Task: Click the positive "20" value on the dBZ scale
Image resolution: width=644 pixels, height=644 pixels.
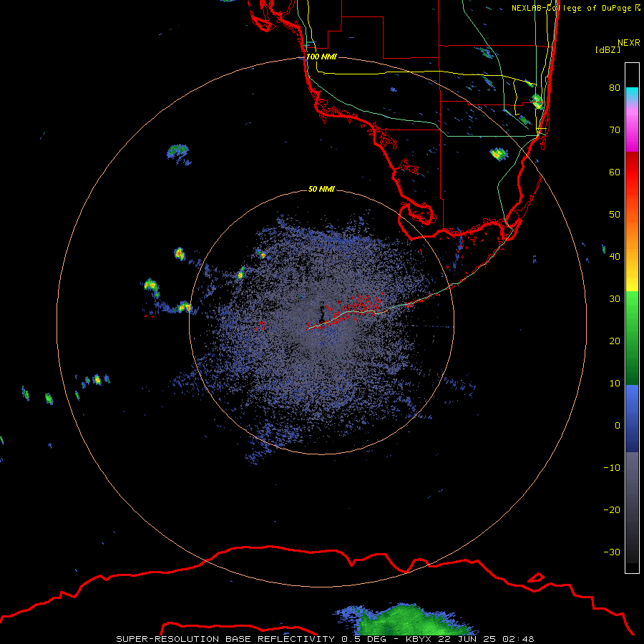Action: 615,341
